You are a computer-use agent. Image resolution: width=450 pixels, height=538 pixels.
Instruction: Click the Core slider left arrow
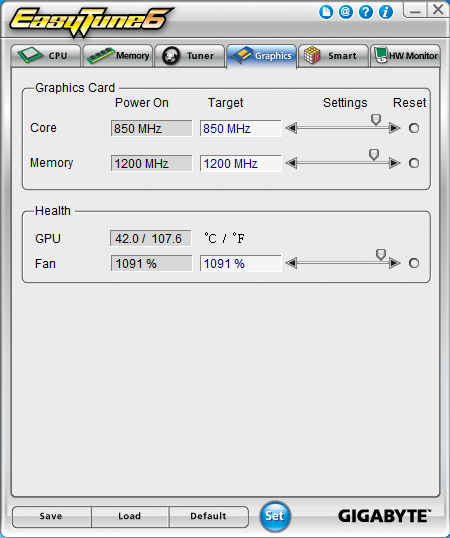(291, 128)
